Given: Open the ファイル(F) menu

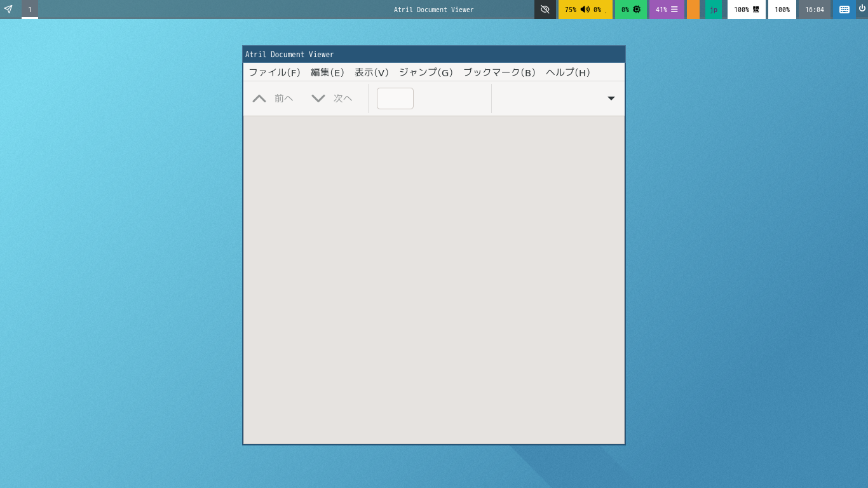Looking at the screenshot, I should [275, 72].
